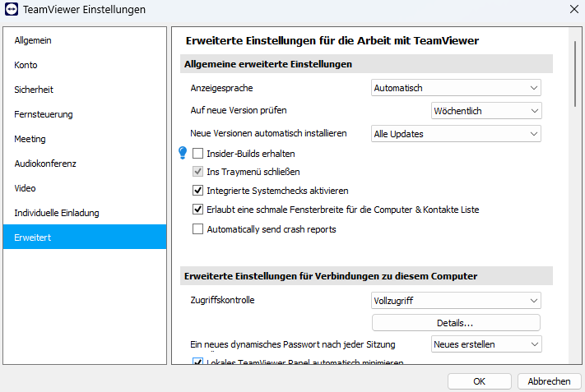Viewport: 585px width, 392px height.
Task: Toggle Lokales TeamViewer Panel automatisch minimieren
Action: (x=197, y=361)
